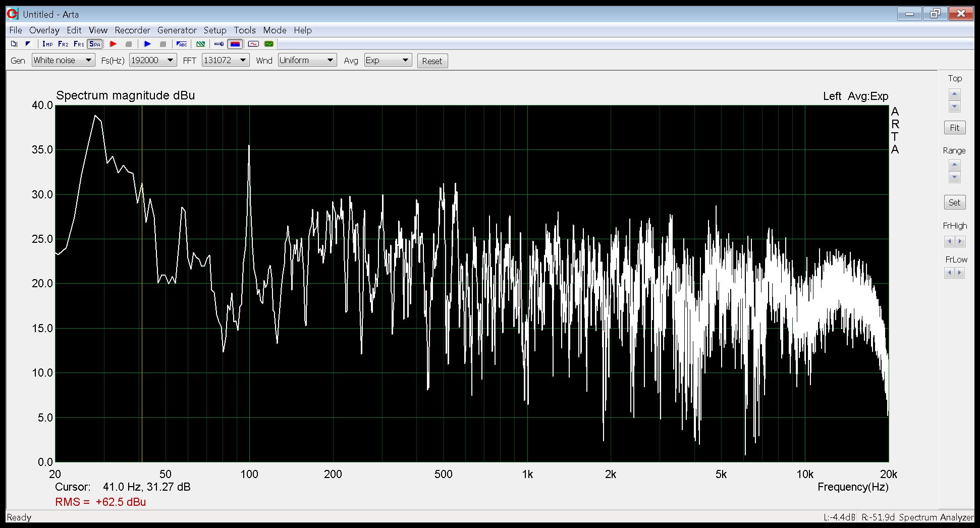Start recording with the red play icon
The height and width of the screenshot is (528, 980).
tap(113, 44)
